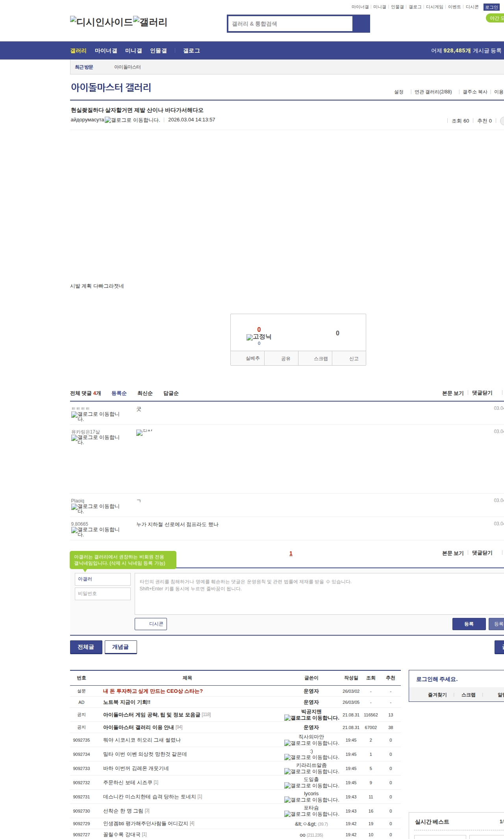The image size is (504, 839).
Task: Open gallog icon under commenter Plaoiq
Action: tap(95, 509)
